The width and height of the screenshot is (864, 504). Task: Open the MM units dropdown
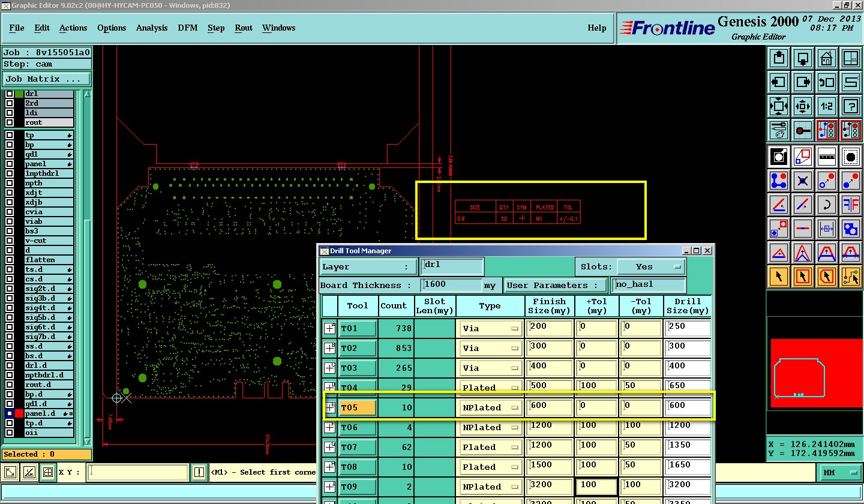click(x=840, y=473)
